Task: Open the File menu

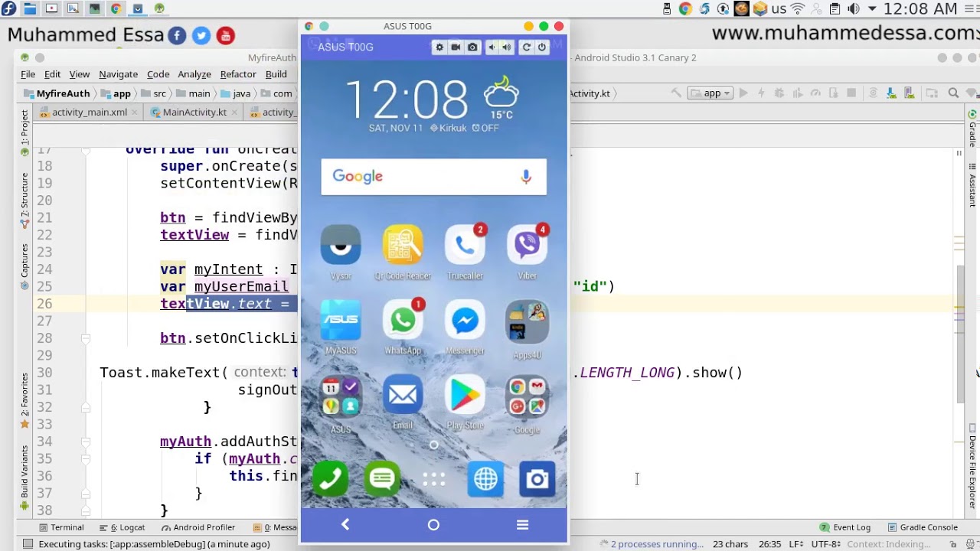Action: [x=28, y=74]
